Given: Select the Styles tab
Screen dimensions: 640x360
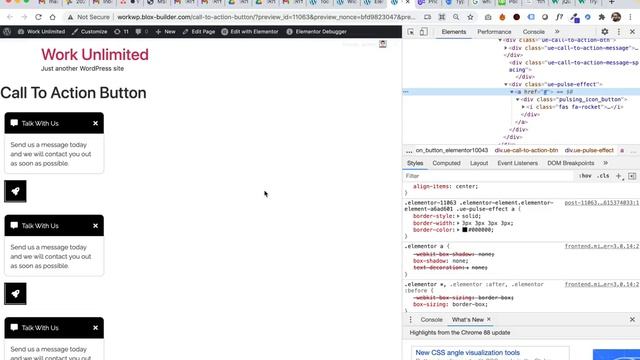Looking at the screenshot, I should tap(415, 163).
